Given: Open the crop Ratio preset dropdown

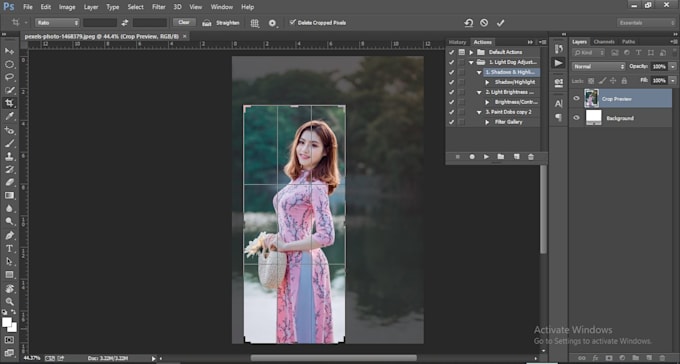Looking at the screenshot, I should (57, 23).
